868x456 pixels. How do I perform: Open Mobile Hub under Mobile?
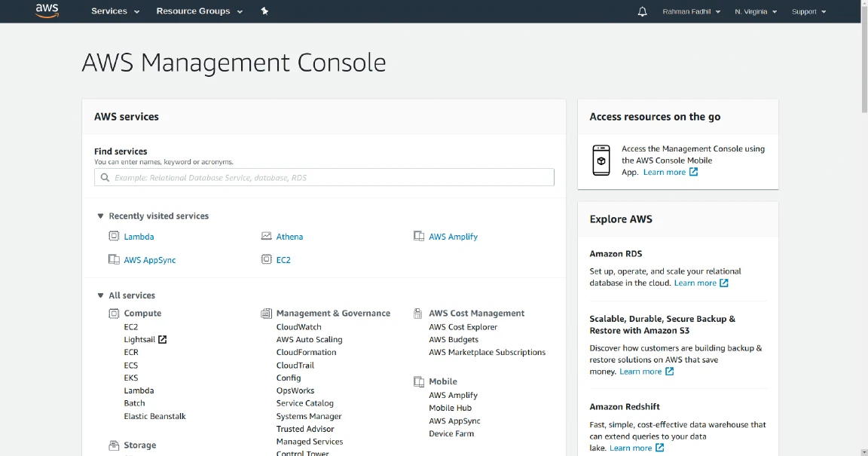[450, 408]
